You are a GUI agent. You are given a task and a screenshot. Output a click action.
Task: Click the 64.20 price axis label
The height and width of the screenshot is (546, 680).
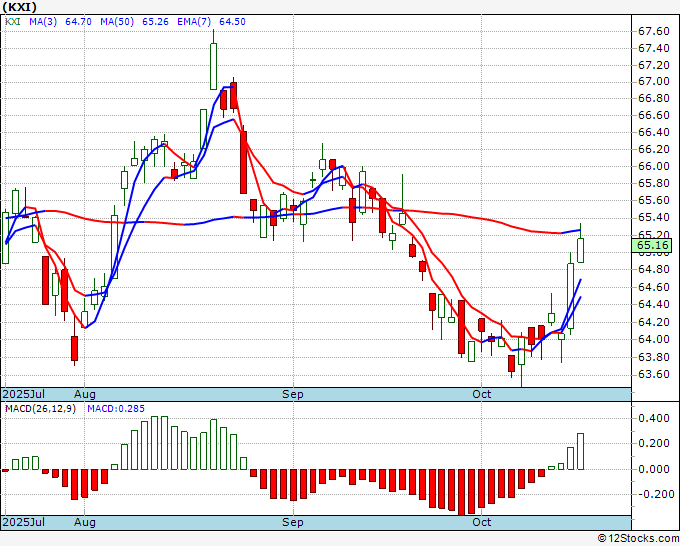pos(654,322)
